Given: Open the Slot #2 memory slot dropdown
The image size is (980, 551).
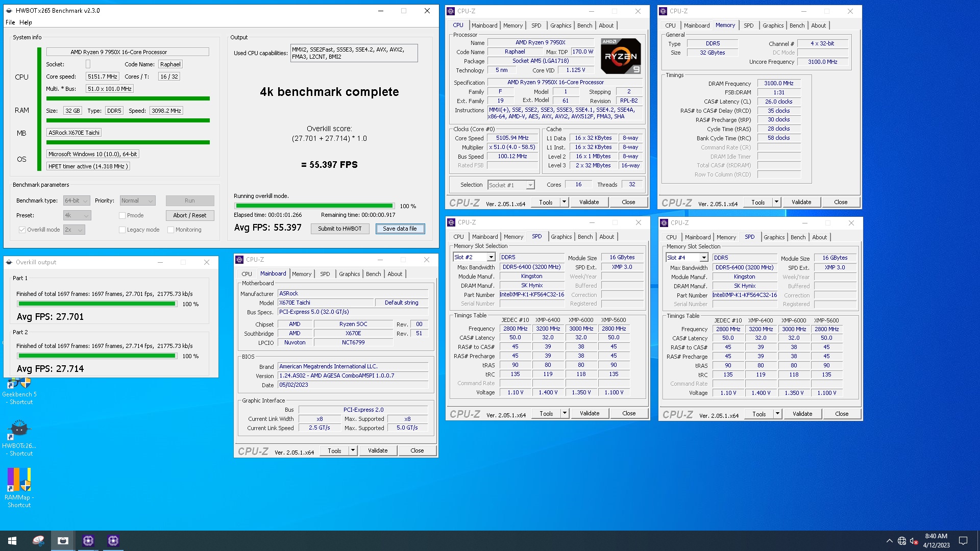Looking at the screenshot, I should click(474, 257).
